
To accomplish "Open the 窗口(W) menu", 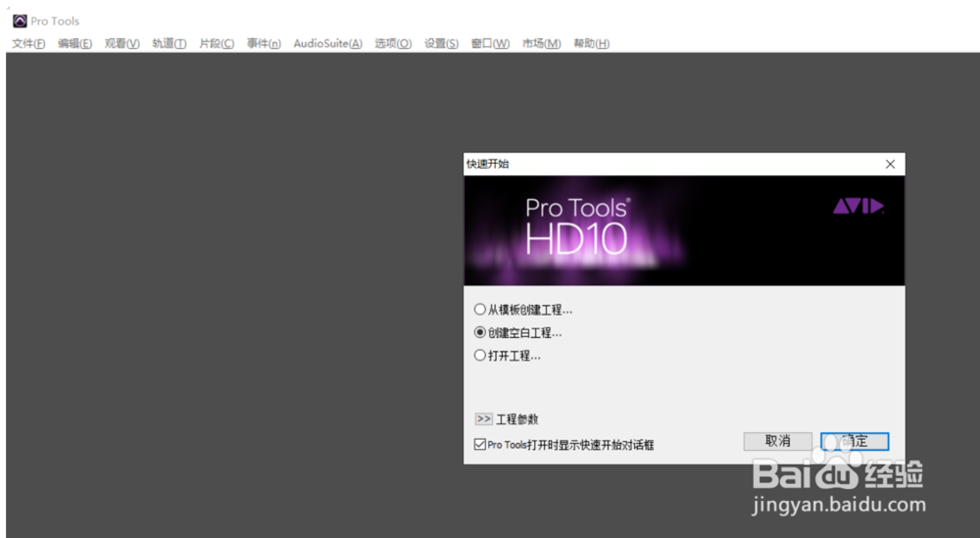I will coord(491,43).
